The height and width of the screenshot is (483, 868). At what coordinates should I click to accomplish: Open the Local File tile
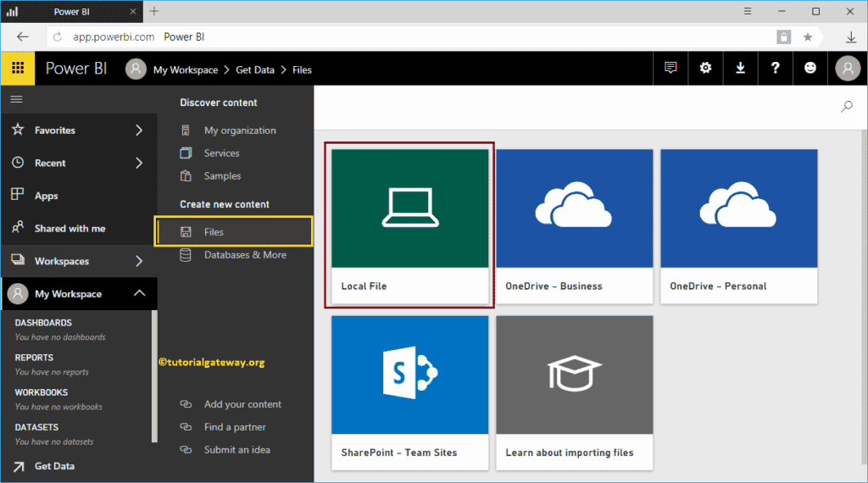coord(409,226)
